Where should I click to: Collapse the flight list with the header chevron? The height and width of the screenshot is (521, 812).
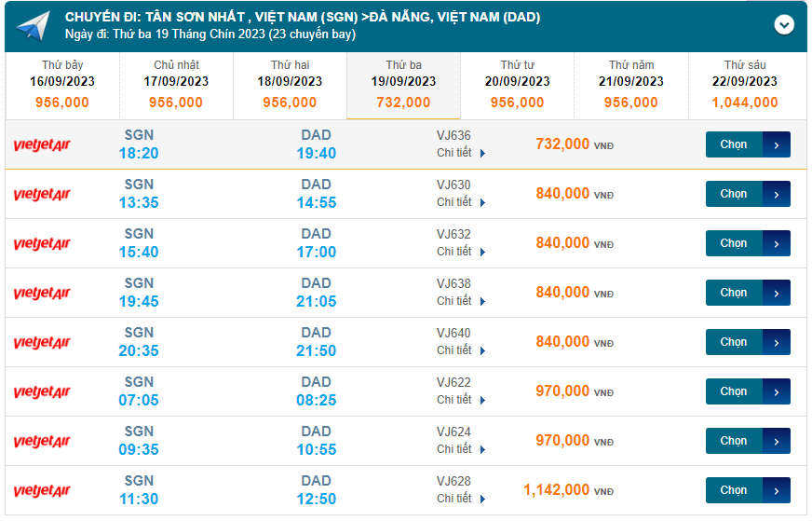tap(784, 25)
